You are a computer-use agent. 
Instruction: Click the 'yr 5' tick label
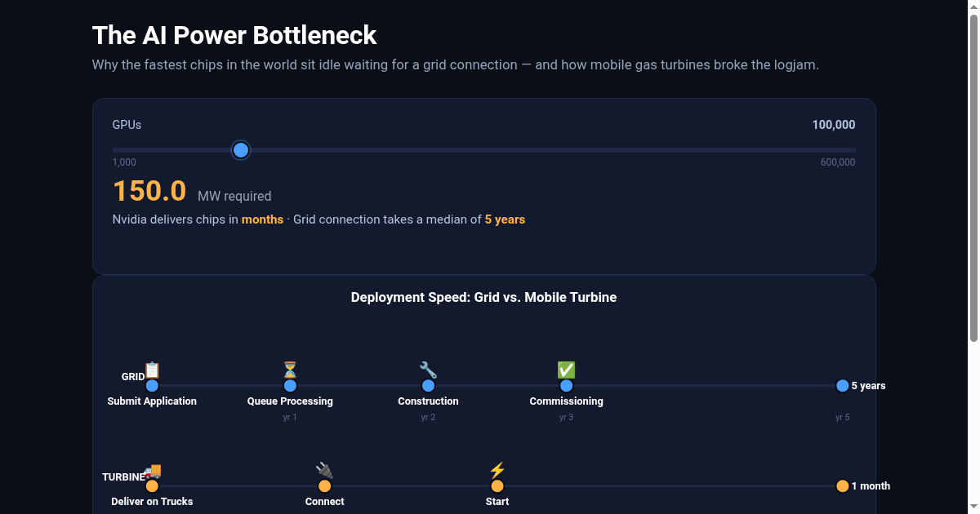point(843,418)
